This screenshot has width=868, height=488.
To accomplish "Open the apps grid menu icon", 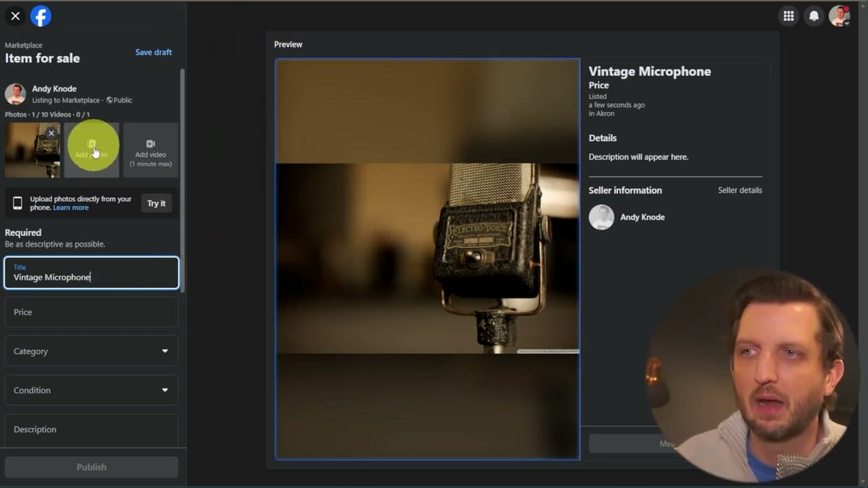I will pyautogui.click(x=789, y=16).
